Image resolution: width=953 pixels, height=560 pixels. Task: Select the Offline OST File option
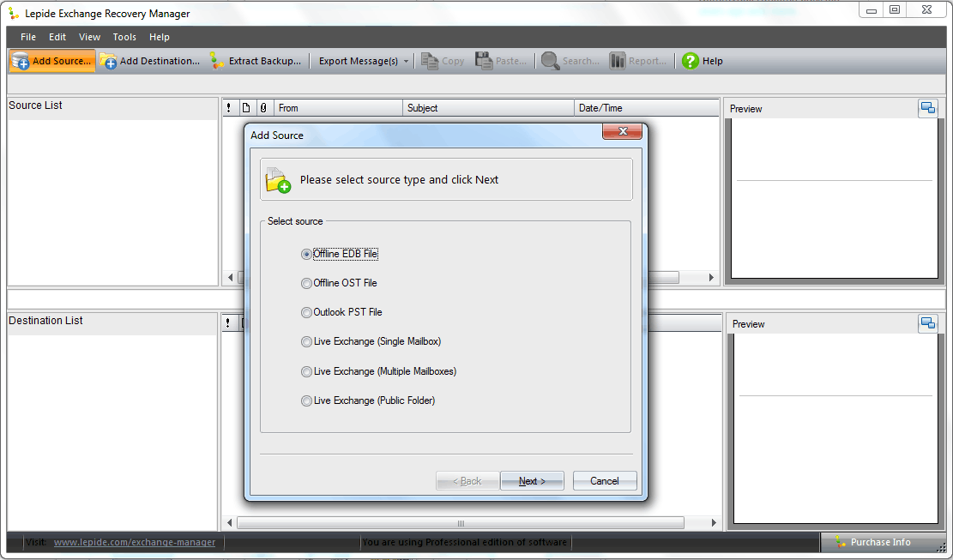(x=307, y=283)
